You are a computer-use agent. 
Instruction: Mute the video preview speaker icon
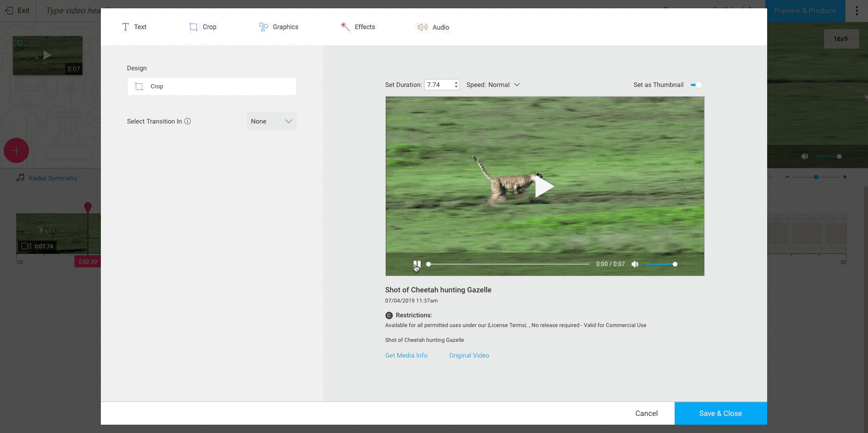pyautogui.click(x=635, y=264)
